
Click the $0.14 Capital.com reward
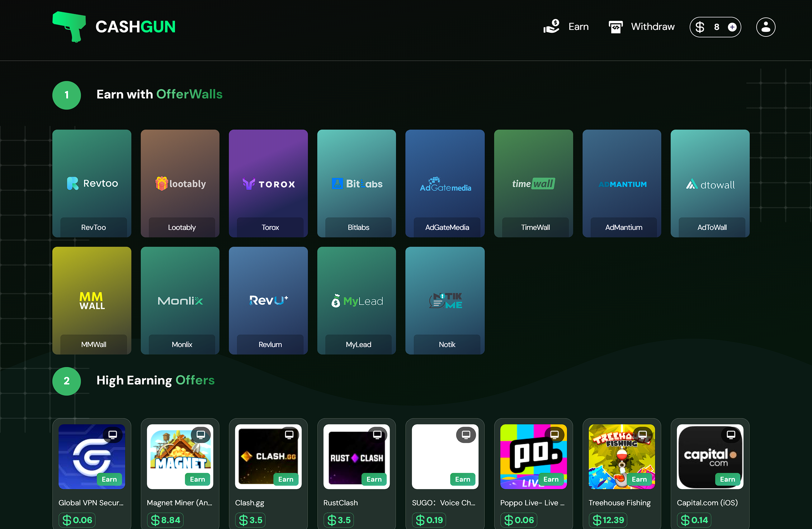tap(694, 520)
